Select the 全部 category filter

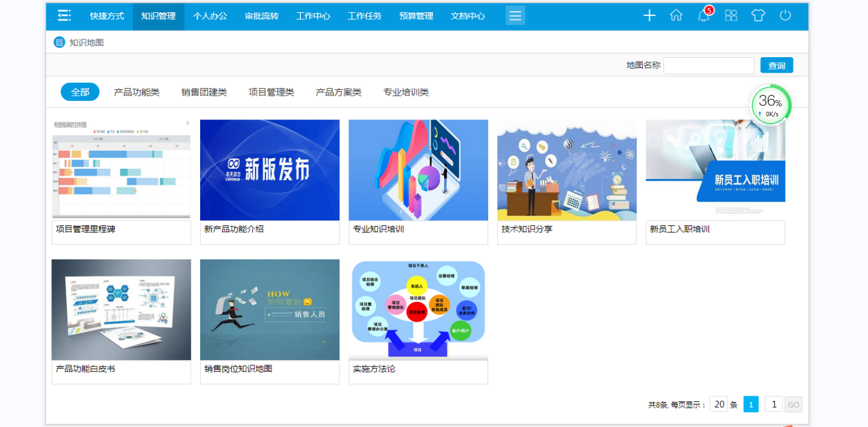(80, 92)
